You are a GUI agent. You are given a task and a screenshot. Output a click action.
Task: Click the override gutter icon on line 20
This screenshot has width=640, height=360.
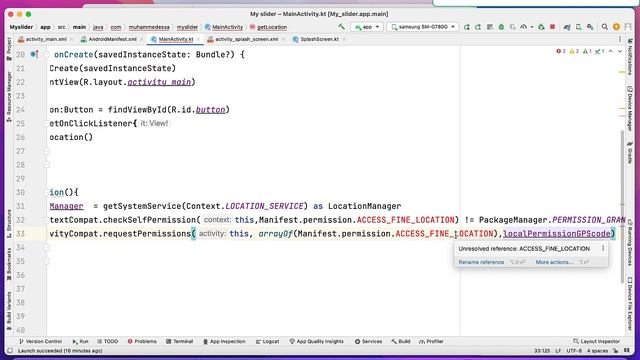[x=35, y=54]
